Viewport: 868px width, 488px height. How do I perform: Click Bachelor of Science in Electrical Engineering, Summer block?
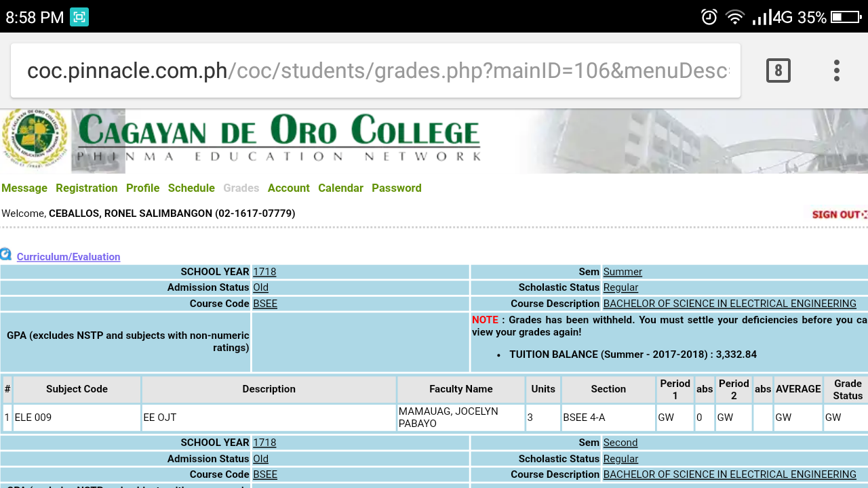click(x=730, y=304)
